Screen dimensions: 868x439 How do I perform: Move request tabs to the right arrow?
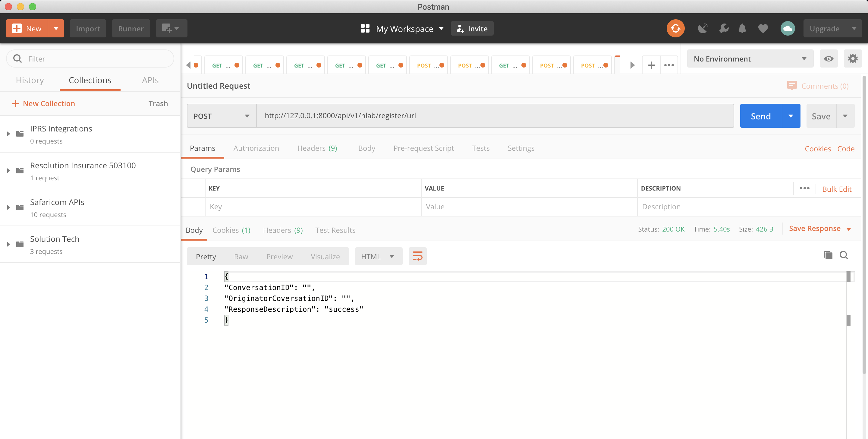(x=633, y=65)
